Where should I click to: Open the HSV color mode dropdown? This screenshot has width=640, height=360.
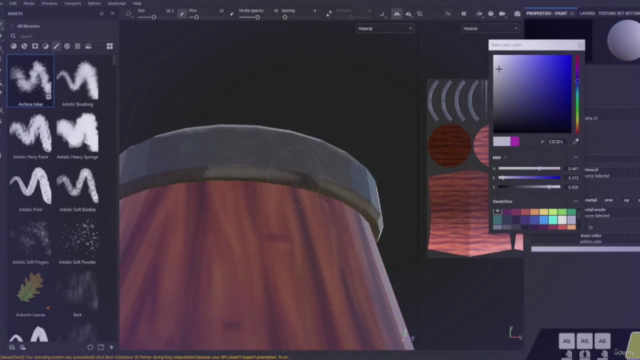[500, 158]
